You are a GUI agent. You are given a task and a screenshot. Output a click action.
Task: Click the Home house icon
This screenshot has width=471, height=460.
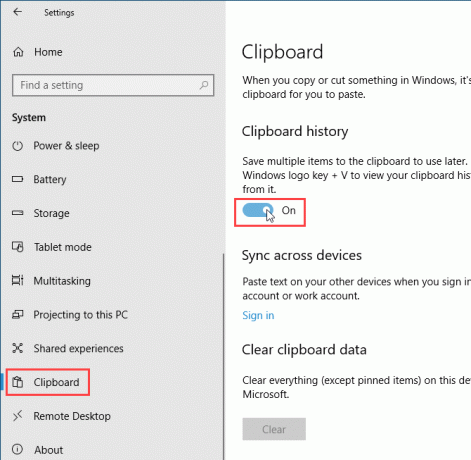point(18,52)
